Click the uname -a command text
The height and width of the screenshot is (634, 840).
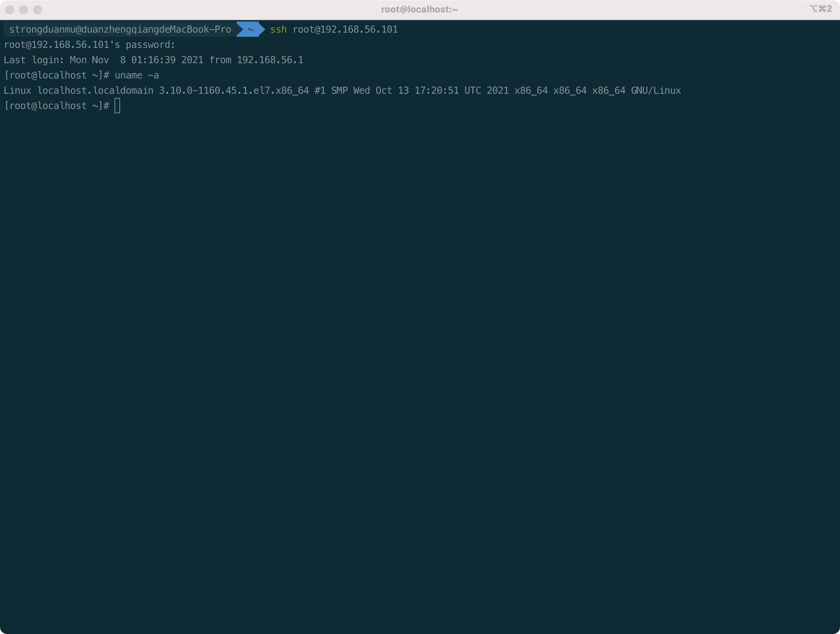137,75
